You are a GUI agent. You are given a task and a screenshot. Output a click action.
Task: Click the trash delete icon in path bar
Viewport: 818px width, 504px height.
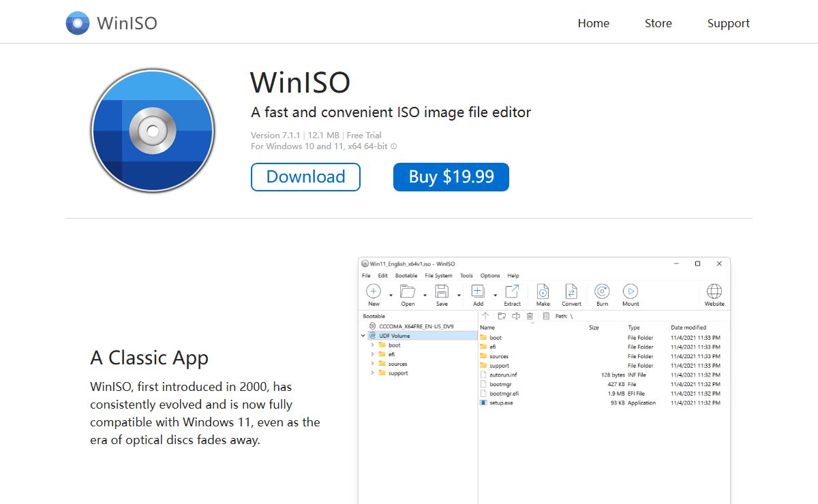click(x=530, y=316)
